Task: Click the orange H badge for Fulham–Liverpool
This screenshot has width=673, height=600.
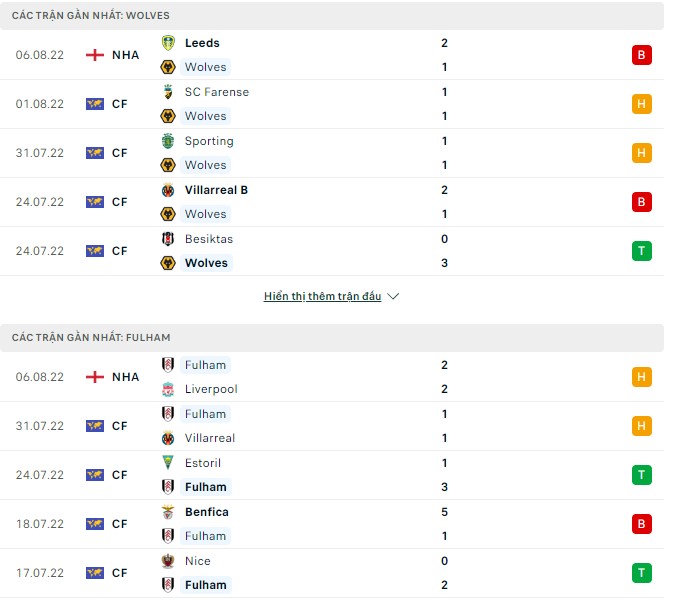Action: click(x=641, y=377)
